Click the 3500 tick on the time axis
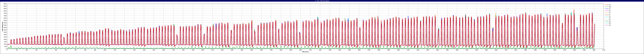This screenshot has height=54, width=644. pyautogui.click(x=349, y=50)
